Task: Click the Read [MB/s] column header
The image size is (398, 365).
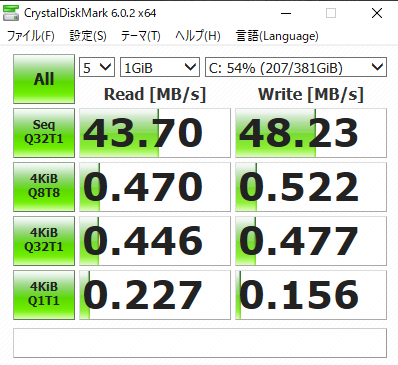Action: [x=155, y=94]
